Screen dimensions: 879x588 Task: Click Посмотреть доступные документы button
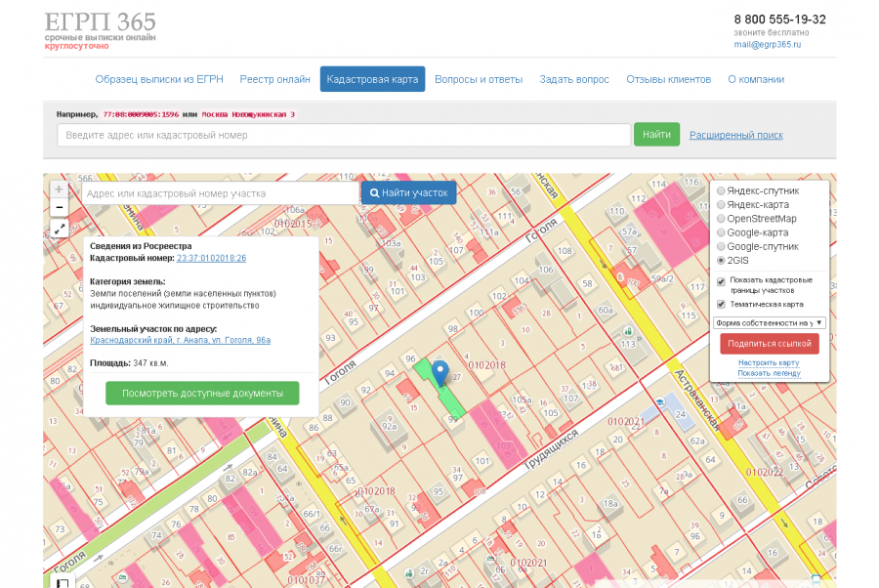(x=202, y=393)
